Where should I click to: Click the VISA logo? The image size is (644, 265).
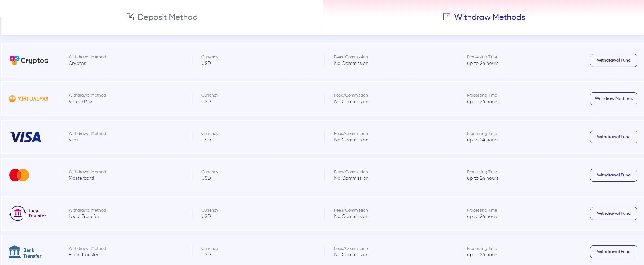click(x=25, y=137)
